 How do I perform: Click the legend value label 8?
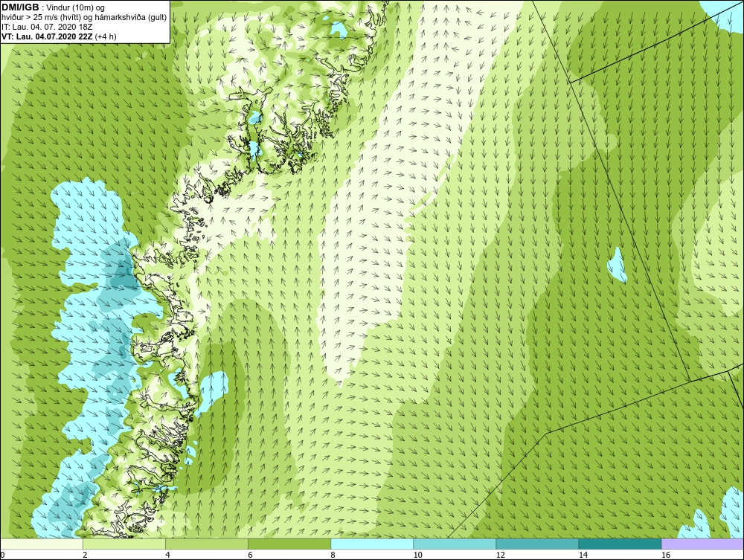pos(333,555)
